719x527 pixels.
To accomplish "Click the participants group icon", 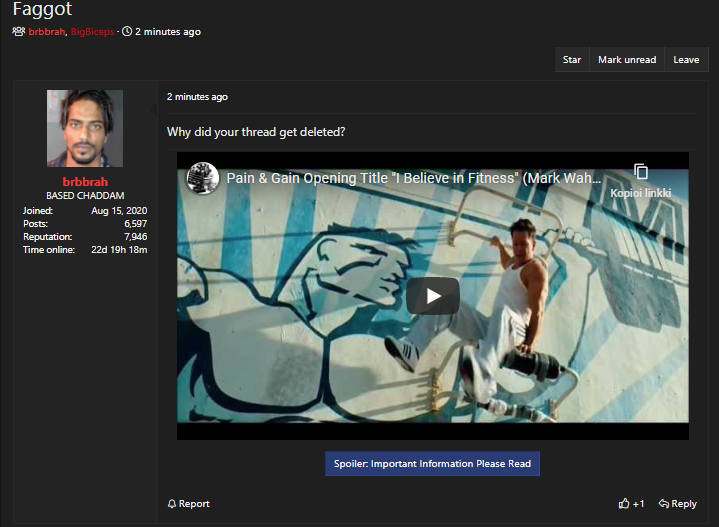I will tap(18, 32).
